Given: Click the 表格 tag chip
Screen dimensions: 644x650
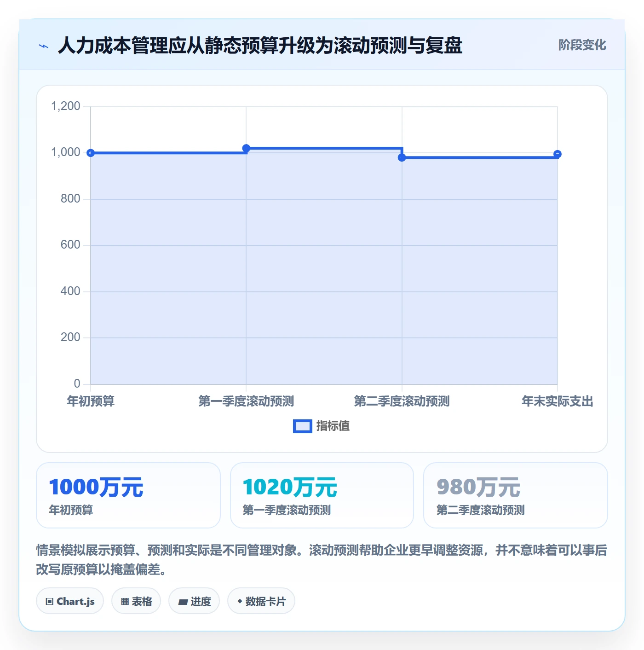Looking at the screenshot, I should (x=136, y=601).
